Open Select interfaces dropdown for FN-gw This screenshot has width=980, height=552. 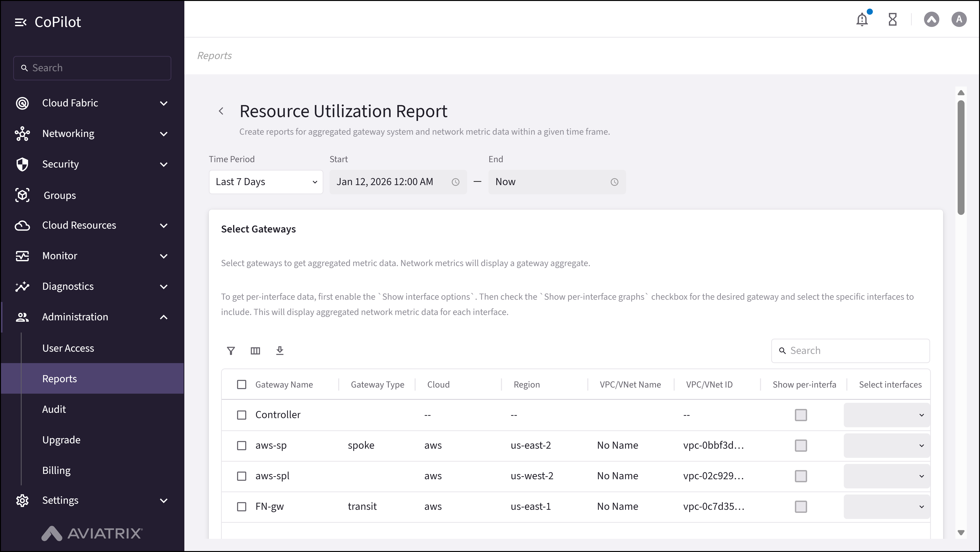click(886, 507)
